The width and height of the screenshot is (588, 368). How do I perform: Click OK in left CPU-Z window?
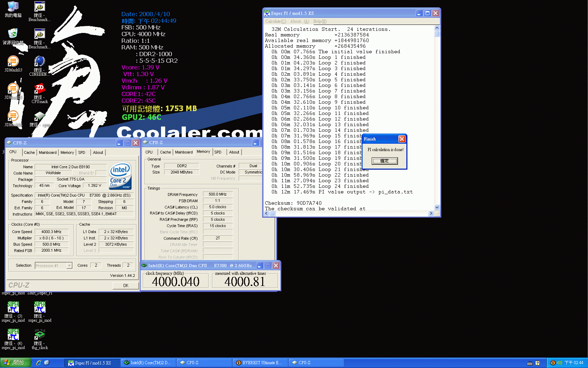pyautogui.click(x=126, y=285)
